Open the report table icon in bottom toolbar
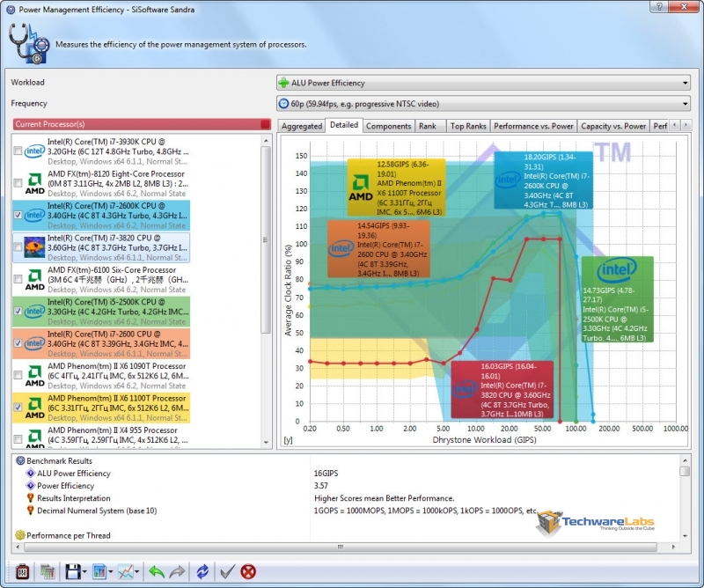The width and height of the screenshot is (704, 588). [48, 571]
